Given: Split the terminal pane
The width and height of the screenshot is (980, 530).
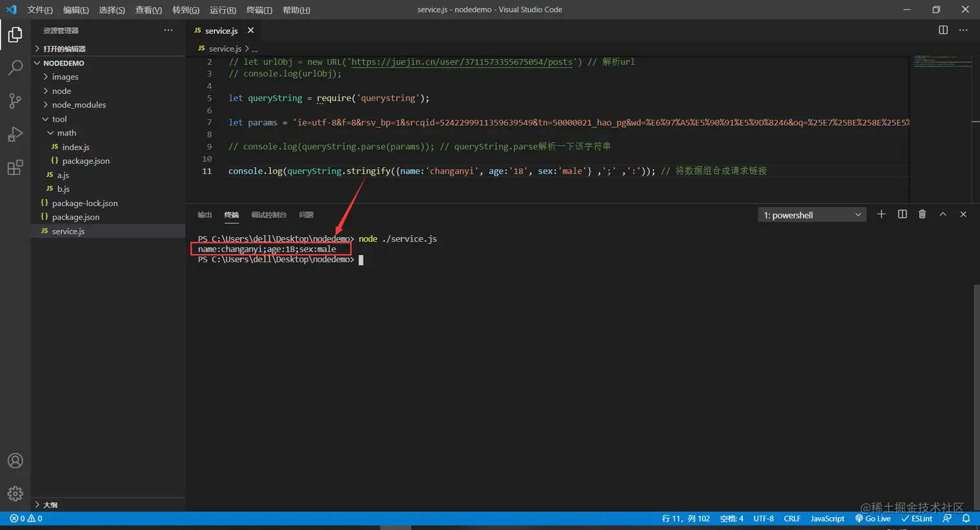Looking at the screenshot, I should tap(902, 214).
